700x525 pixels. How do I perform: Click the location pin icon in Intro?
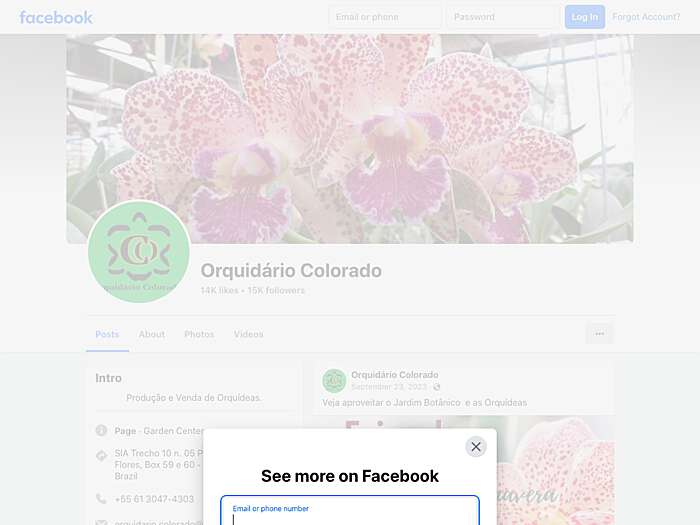coord(101,455)
